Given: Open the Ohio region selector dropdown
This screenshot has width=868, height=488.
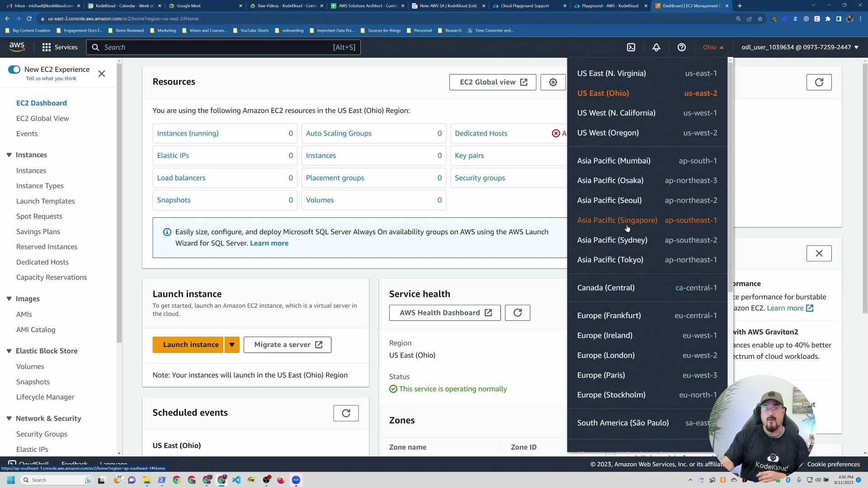Looking at the screenshot, I should click(x=713, y=47).
